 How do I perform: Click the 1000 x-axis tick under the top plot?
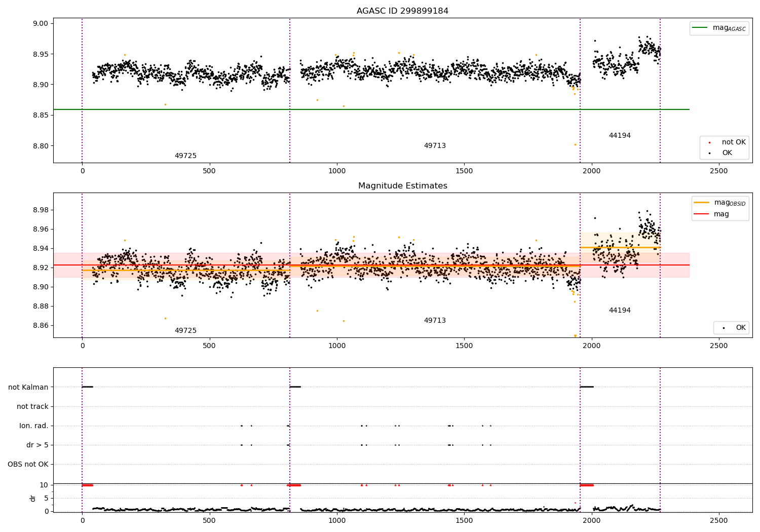(337, 171)
